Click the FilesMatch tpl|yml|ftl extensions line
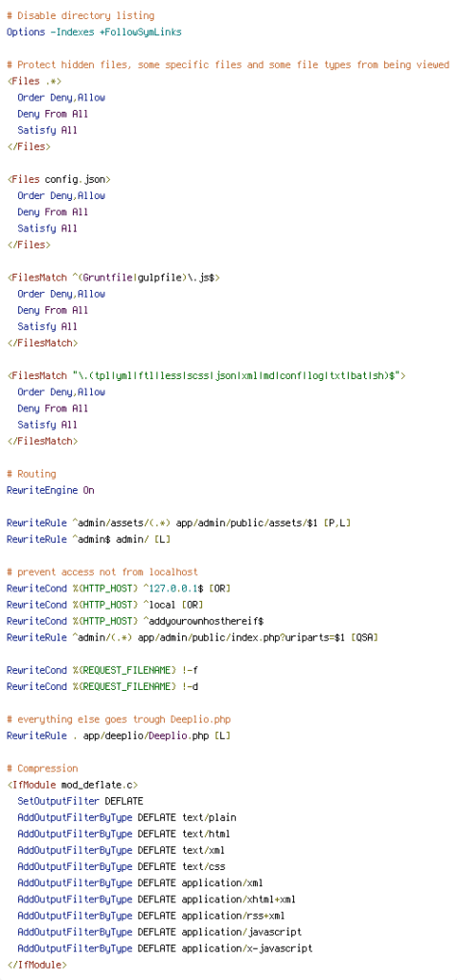The image size is (457, 980). (207, 375)
